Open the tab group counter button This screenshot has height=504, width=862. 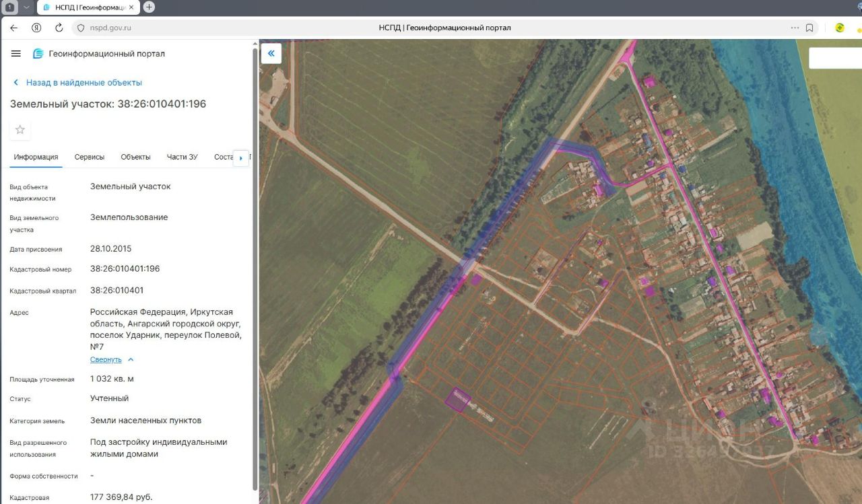point(11,7)
